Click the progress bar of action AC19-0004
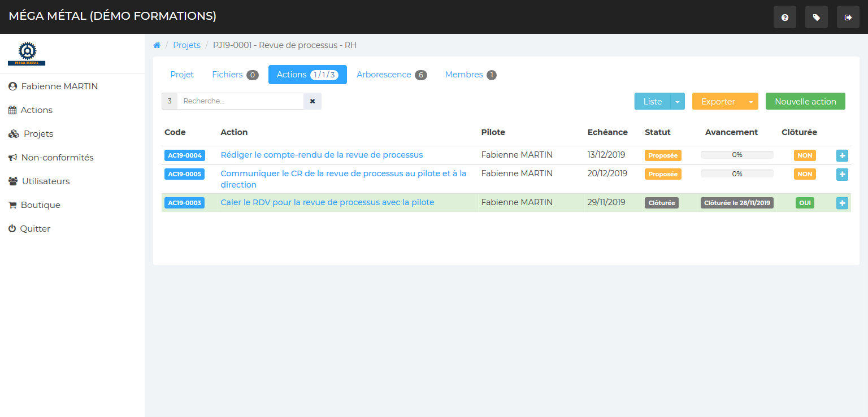The image size is (868, 417). pyautogui.click(x=737, y=155)
